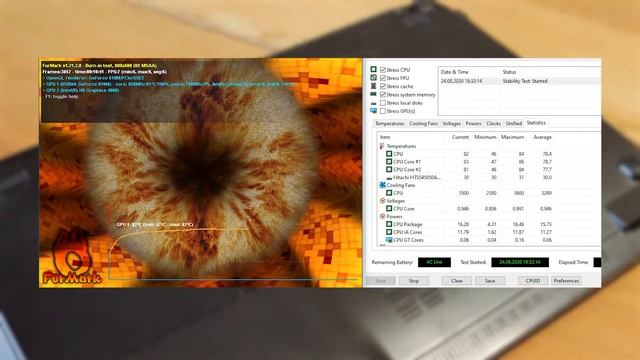Viewport: 640px width, 360px height.
Task: Click the blue fan icon of Cooling Fans group
Action: [382, 185]
